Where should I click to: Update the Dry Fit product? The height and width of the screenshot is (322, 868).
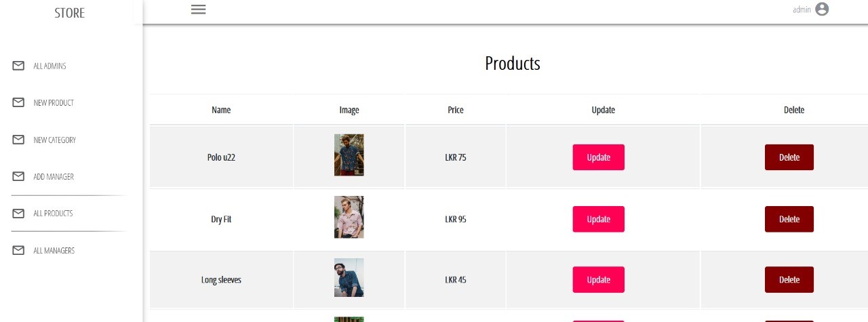click(x=598, y=219)
